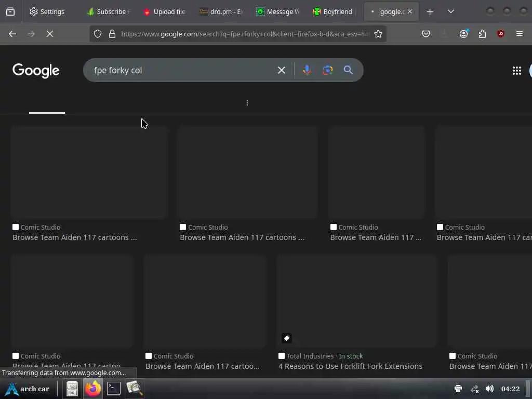Open 4 Reasons to Use Forklift Fork Extensions

[x=350, y=366]
